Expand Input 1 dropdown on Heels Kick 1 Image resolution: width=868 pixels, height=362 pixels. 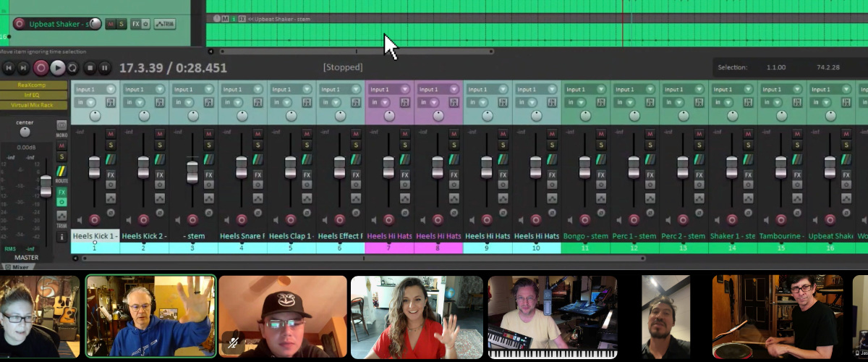(110, 89)
